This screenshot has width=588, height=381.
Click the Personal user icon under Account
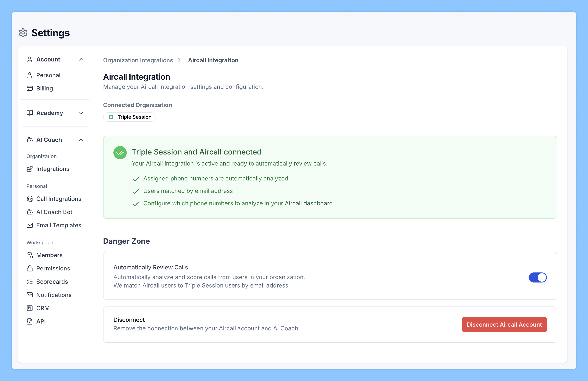(x=30, y=75)
